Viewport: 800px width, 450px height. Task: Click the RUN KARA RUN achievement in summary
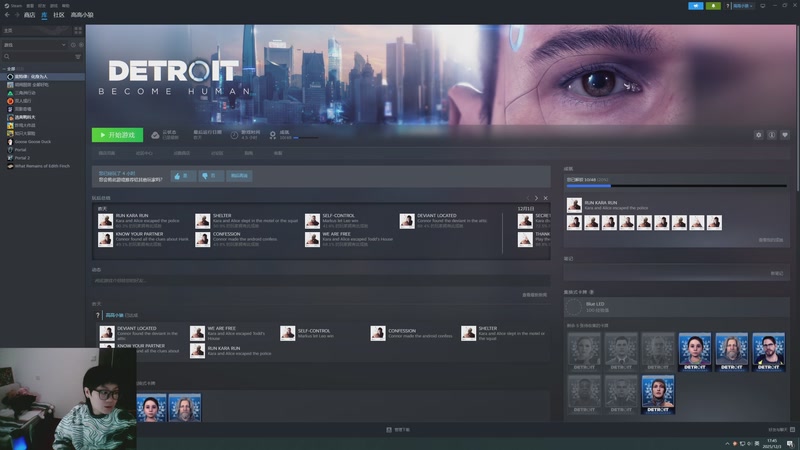(x=139, y=220)
